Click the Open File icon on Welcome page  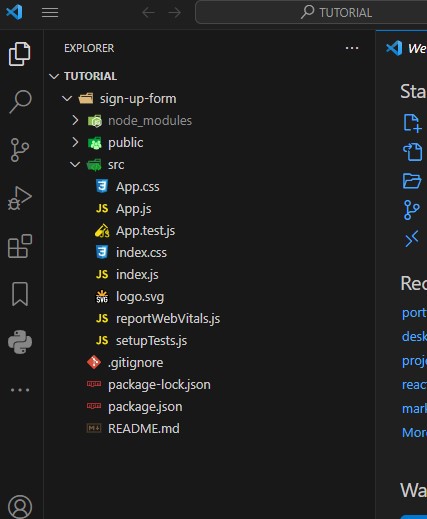(x=412, y=152)
